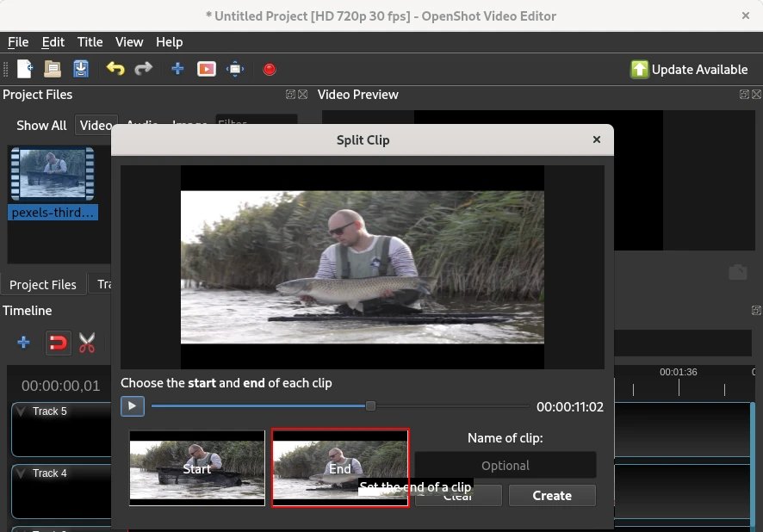Open the Choose Profile toolbar icon
The height and width of the screenshot is (532, 763).
click(x=206, y=69)
